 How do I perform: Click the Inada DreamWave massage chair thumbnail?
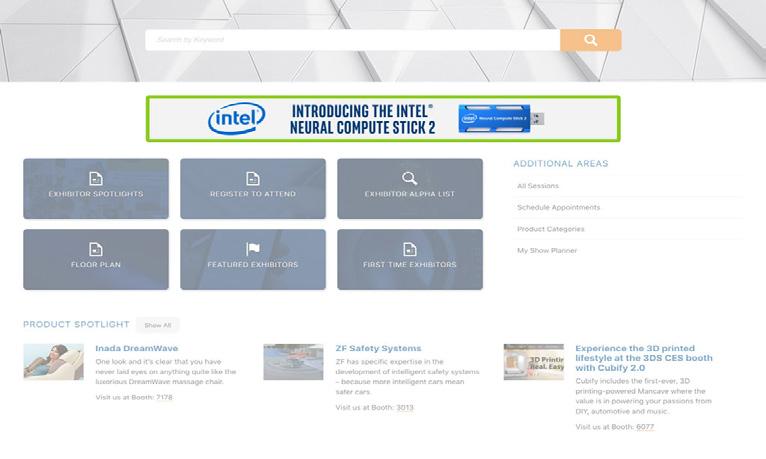pyautogui.click(x=53, y=362)
